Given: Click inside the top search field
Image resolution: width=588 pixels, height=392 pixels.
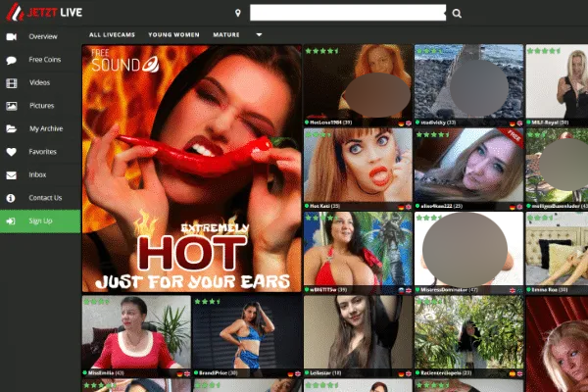Looking at the screenshot, I should (x=348, y=13).
